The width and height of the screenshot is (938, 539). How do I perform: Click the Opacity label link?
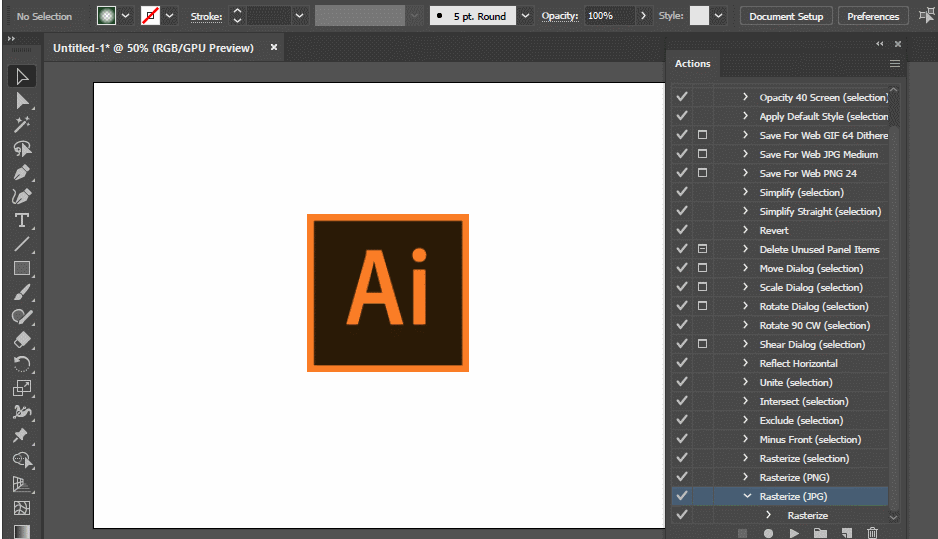560,16
